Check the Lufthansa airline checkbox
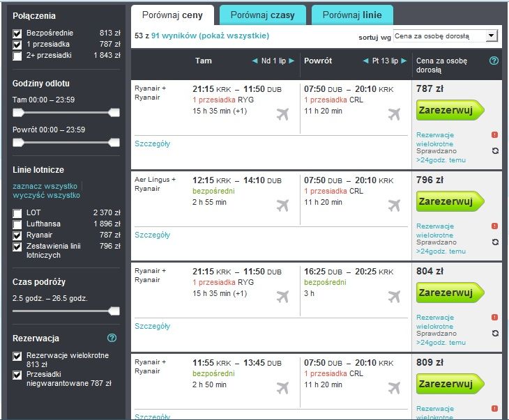The image size is (509, 420). point(17,224)
